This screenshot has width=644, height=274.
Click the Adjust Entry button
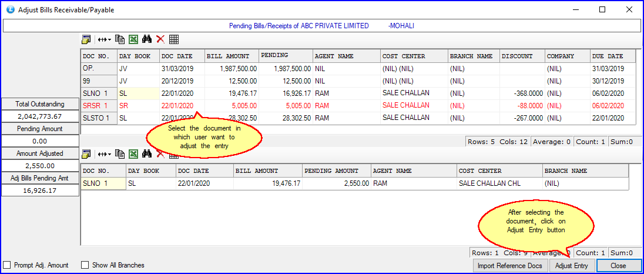click(571, 266)
